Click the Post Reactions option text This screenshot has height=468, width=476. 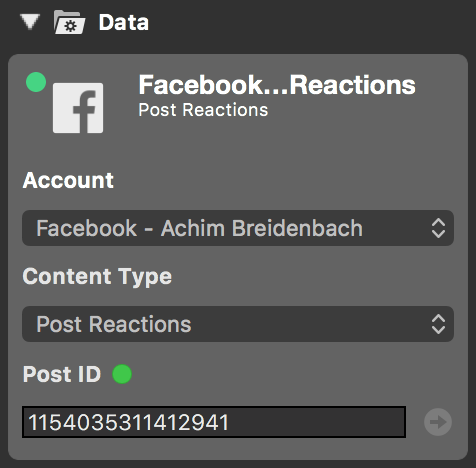click(x=114, y=324)
